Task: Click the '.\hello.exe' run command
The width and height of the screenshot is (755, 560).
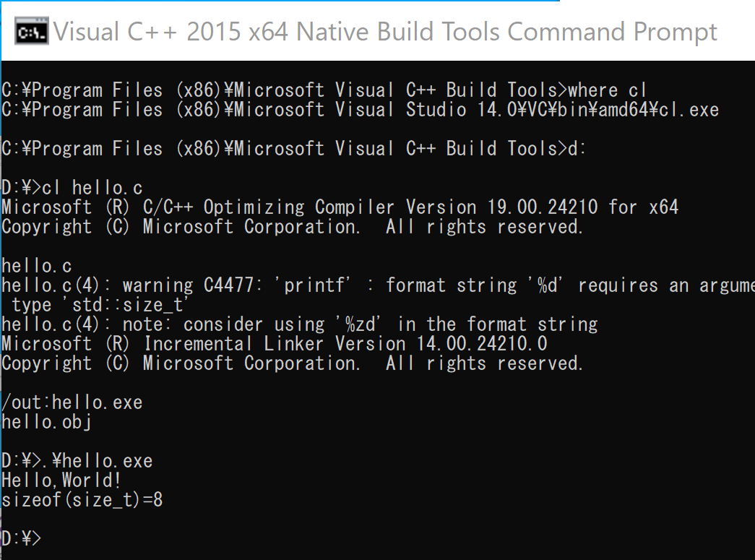Action: 97,461
